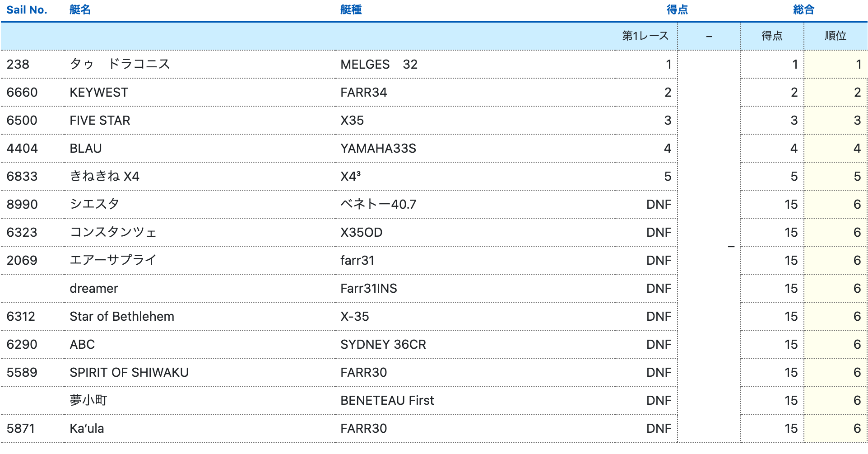Select the KEYWEST boat row

99,93
